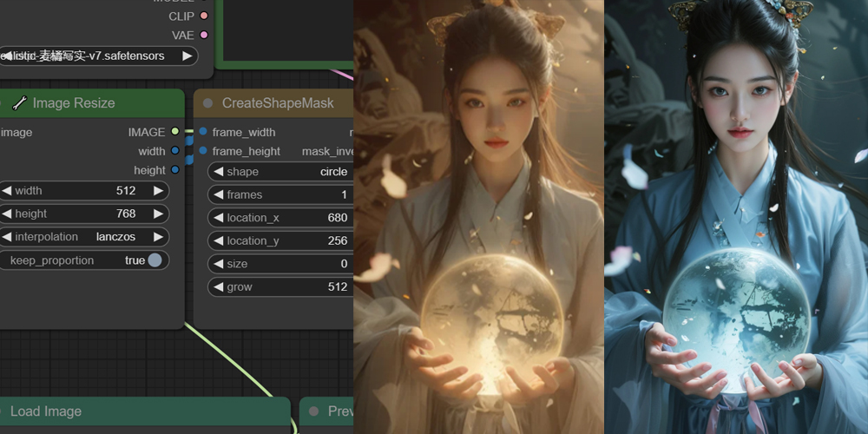Click the frames value 1
The image size is (868, 434).
click(x=344, y=194)
